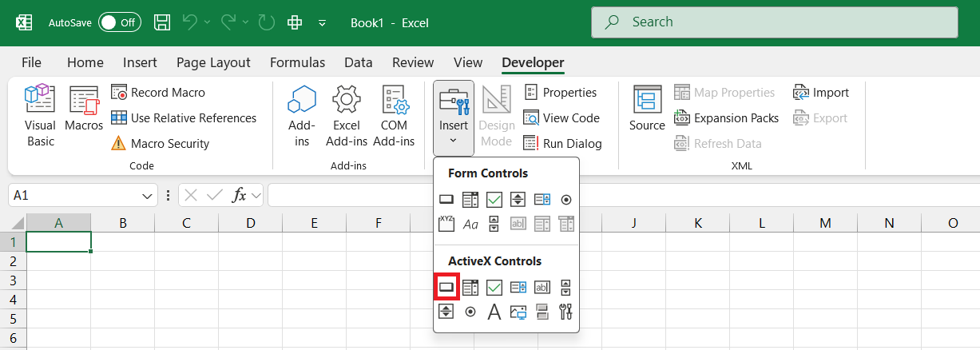
Task: Insert the ActiveX Image control
Action: pyautogui.click(x=518, y=312)
